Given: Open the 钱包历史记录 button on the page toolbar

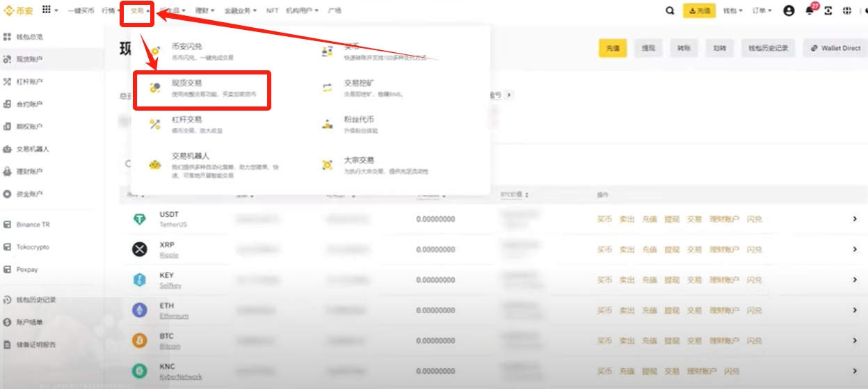Looking at the screenshot, I should click(x=768, y=48).
